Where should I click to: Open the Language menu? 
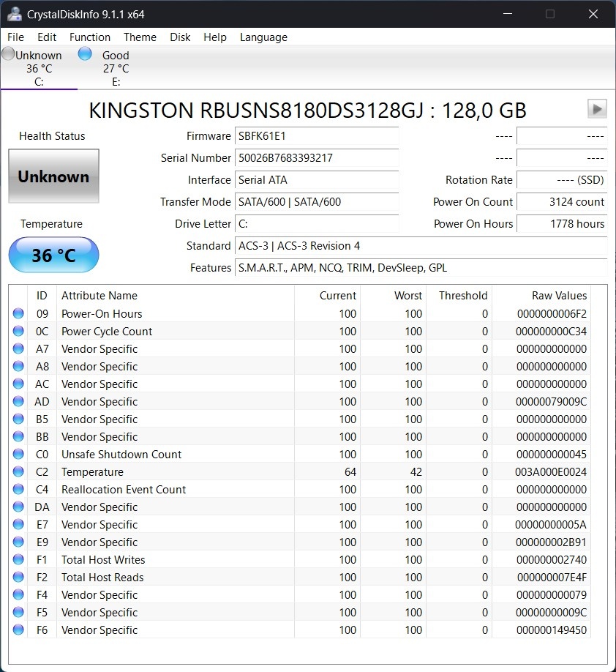(263, 37)
